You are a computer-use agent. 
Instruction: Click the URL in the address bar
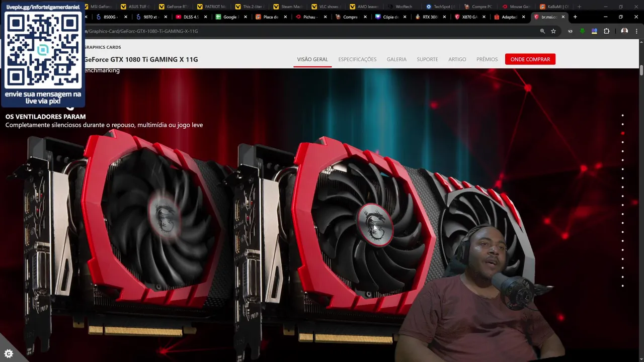pos(141,31)
